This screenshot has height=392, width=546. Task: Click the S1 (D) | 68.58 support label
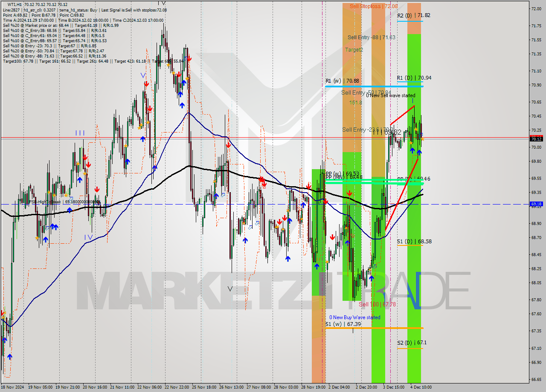[414, 242]
